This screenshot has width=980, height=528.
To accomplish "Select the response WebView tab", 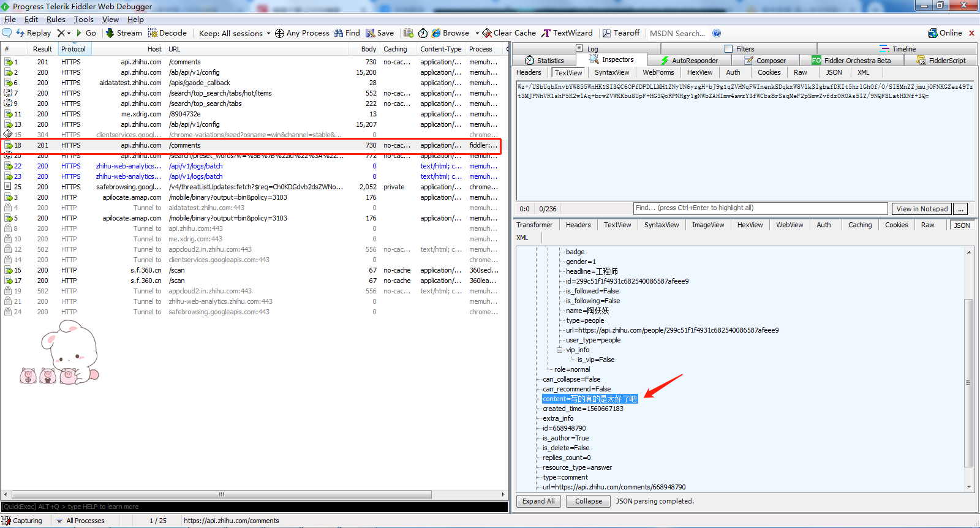I will tap(790, 225).
